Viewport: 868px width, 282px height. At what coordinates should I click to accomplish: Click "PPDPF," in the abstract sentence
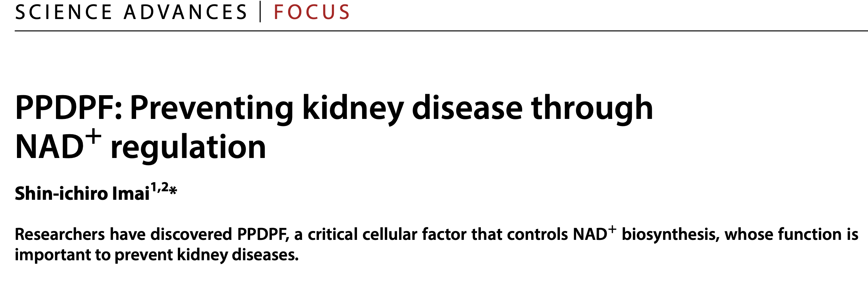pos(263,234)
